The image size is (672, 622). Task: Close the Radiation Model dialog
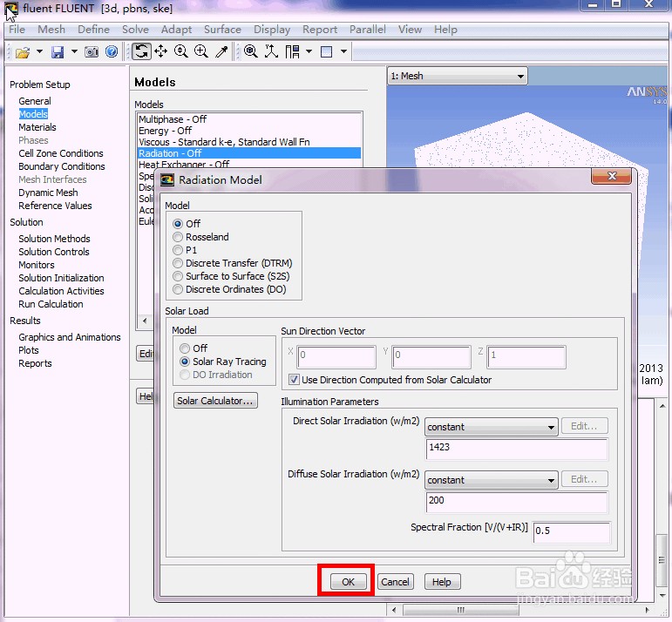(612, 176)
